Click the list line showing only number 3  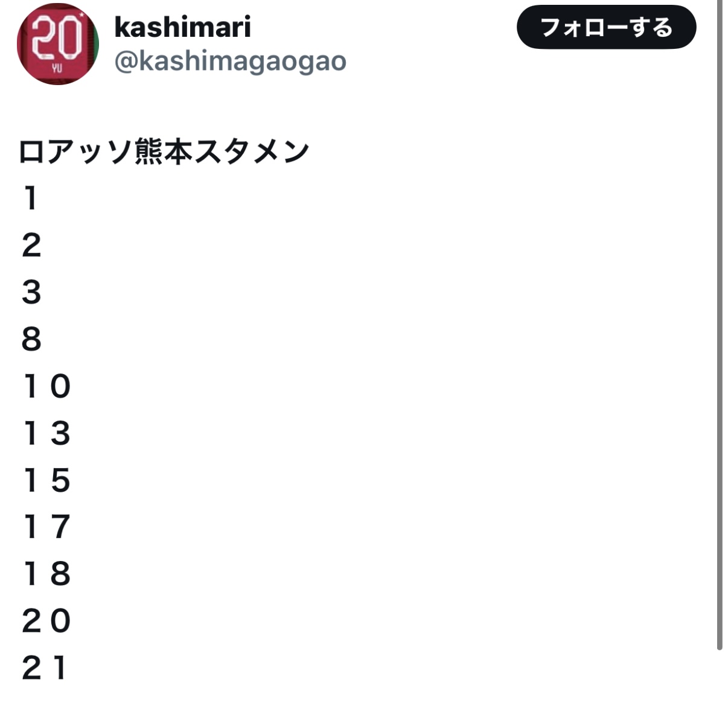(x=31, y=292)
